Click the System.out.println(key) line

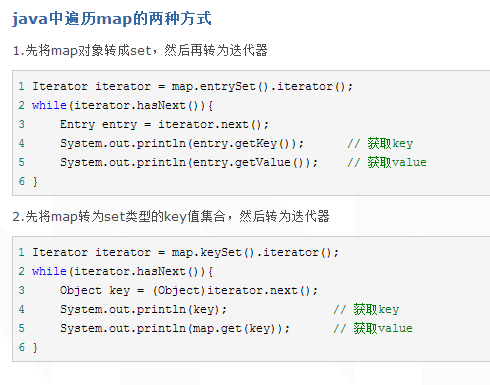coord(143,310)
